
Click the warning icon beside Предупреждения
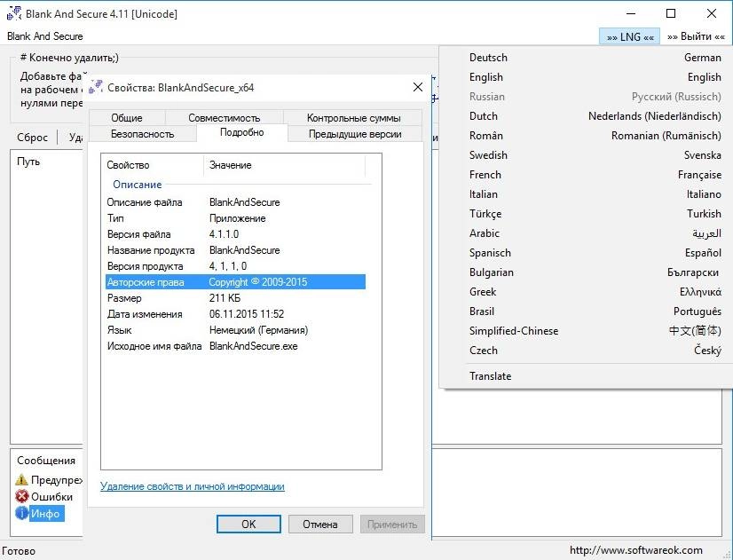pos(21,479)
